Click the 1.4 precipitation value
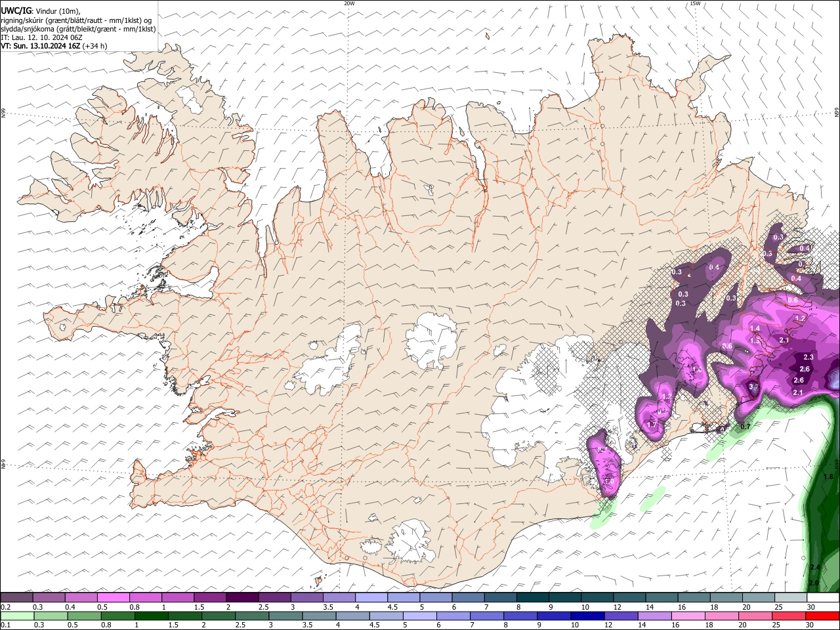The height and width of the screenshot is (630, 840). click(x=755, y=329)
